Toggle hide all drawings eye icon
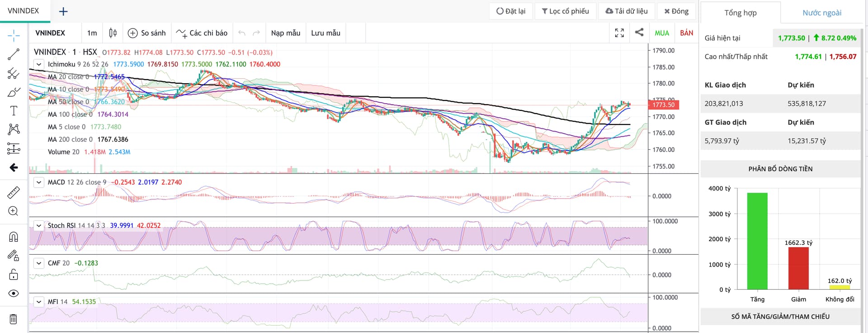868x333 pixels. 14,294
